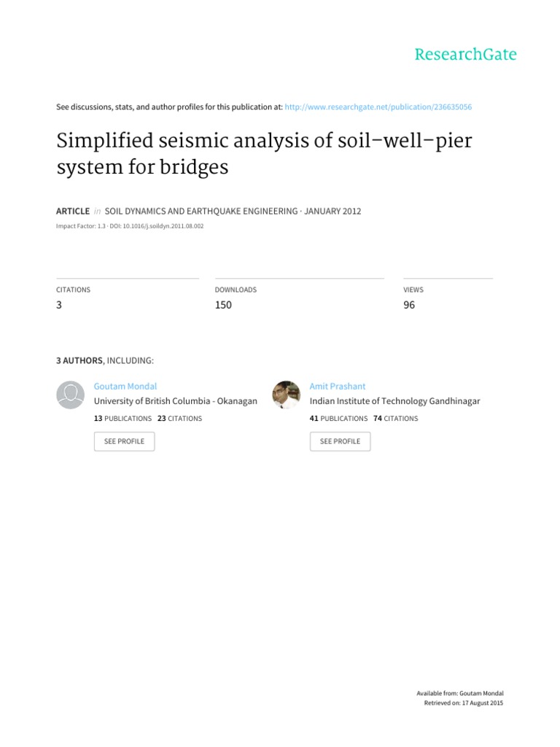This screenshot has width=560, height=747.
Task: Click the ResearchGate logo
Action: (x=465, y=55)
